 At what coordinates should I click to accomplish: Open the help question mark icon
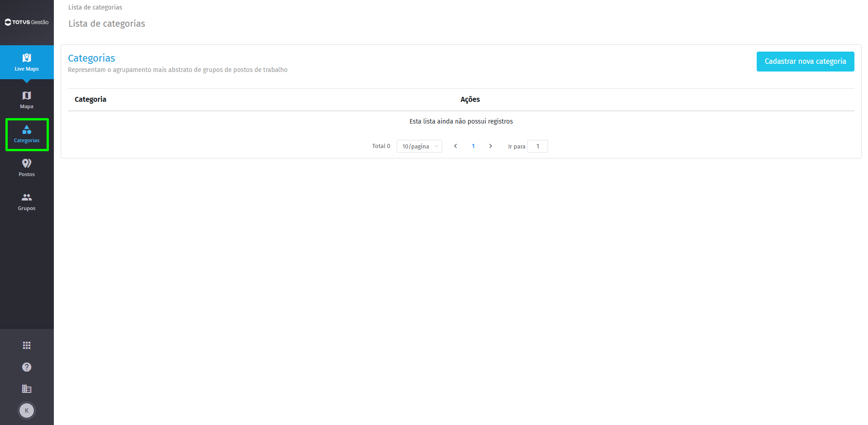[x=27, y=367]
